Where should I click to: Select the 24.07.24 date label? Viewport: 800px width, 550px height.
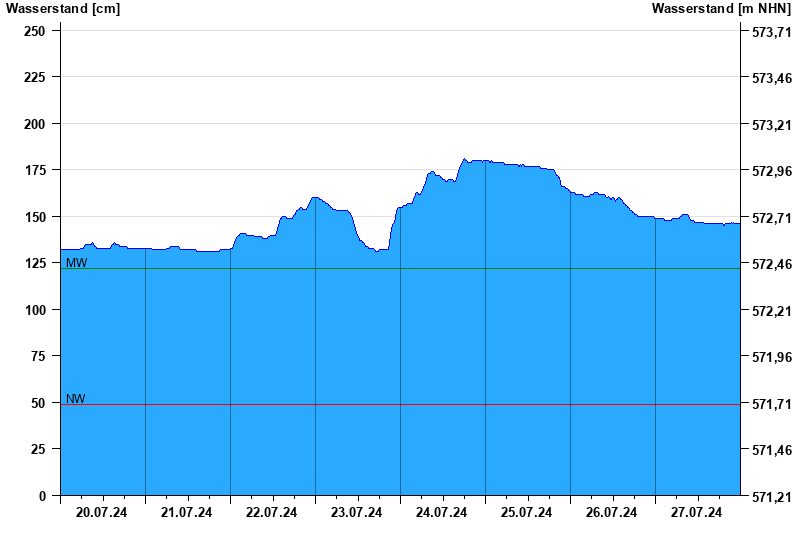[441, 512]
